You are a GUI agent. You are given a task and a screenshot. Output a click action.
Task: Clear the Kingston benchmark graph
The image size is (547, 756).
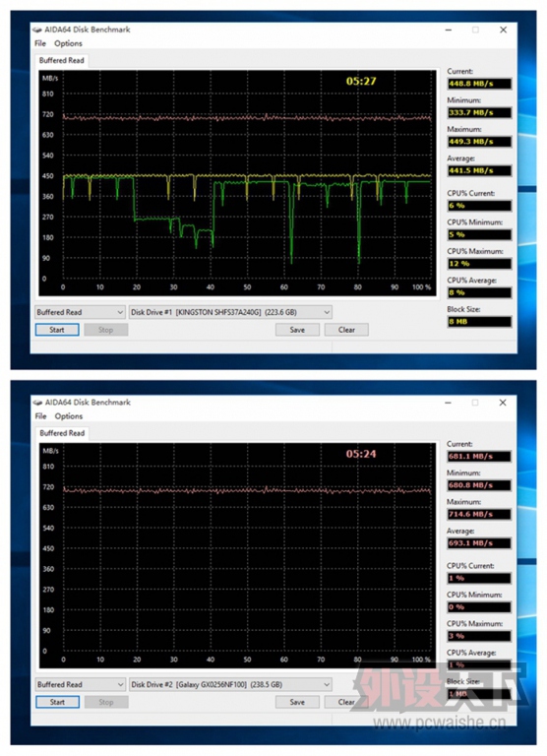click(x=346, y=331)
